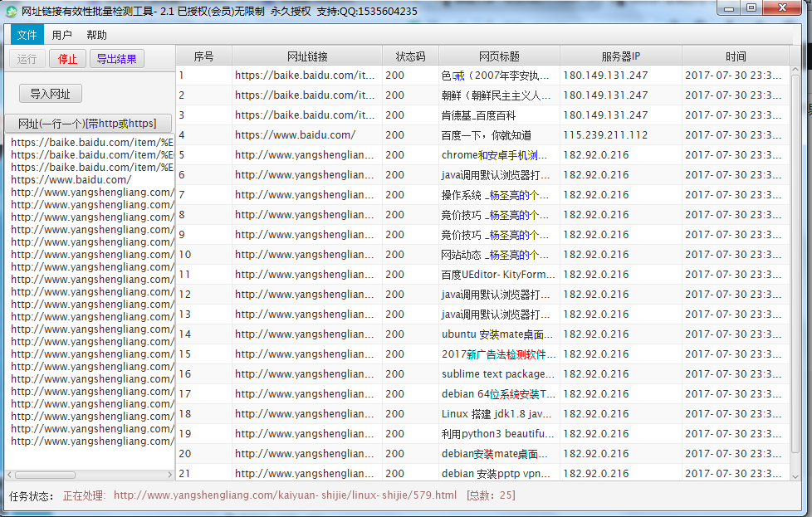The height and width of the screenshot is (517, 812).
Task: Sort by 序号 column header
Action: click(203, 56)
